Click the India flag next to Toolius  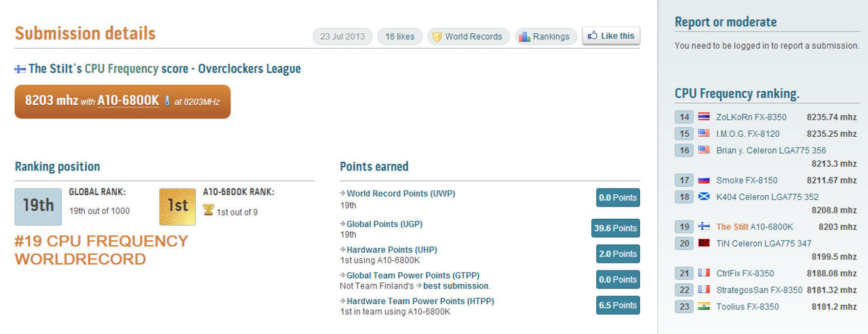[x=704, y=307]
